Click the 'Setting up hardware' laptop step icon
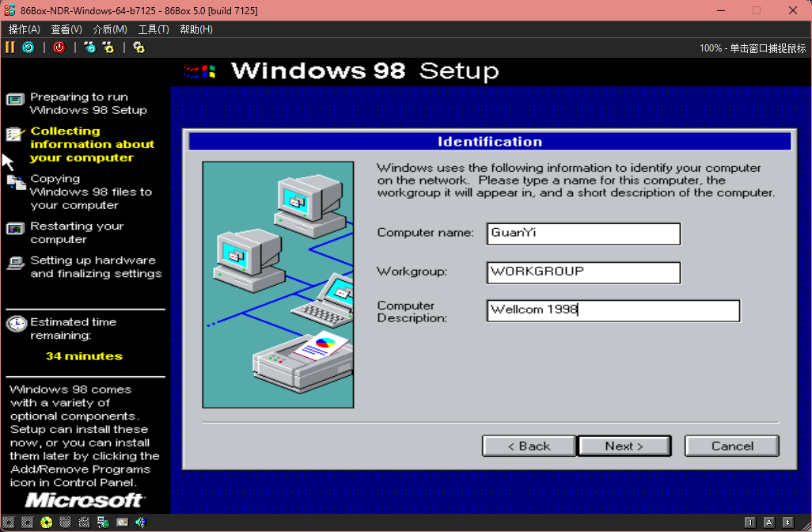This screenshot has width=812, height=532. coord(16,263)
